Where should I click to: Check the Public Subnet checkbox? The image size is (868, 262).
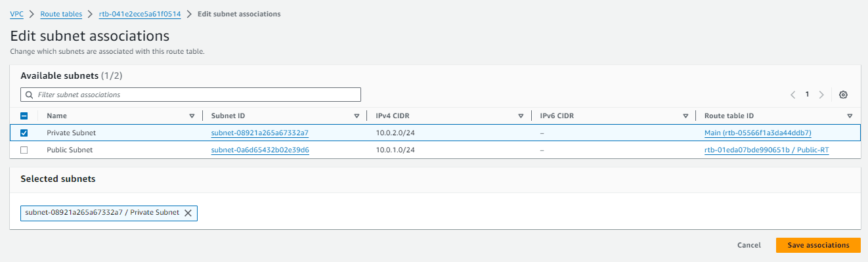[x=24, y=150]
